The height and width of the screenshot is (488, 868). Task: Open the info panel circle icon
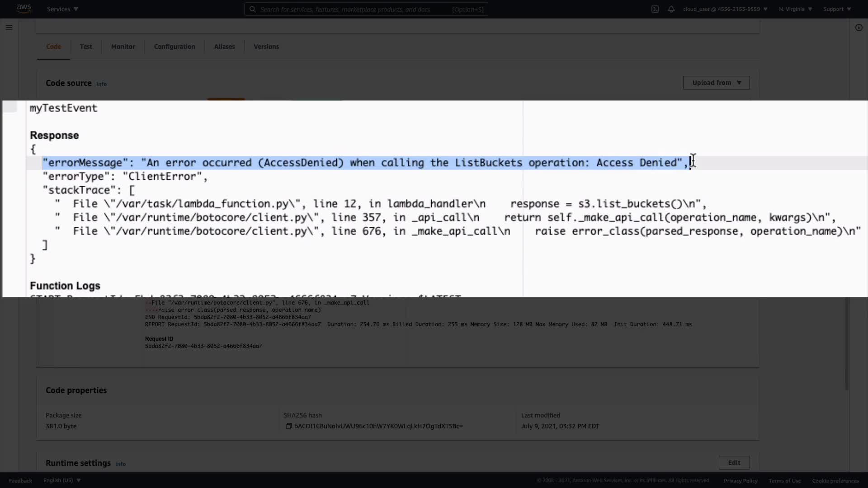(x=859, y=28)
